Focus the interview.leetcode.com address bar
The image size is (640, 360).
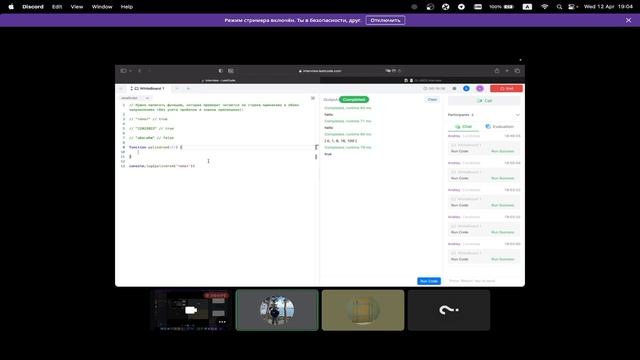(320, 71)
